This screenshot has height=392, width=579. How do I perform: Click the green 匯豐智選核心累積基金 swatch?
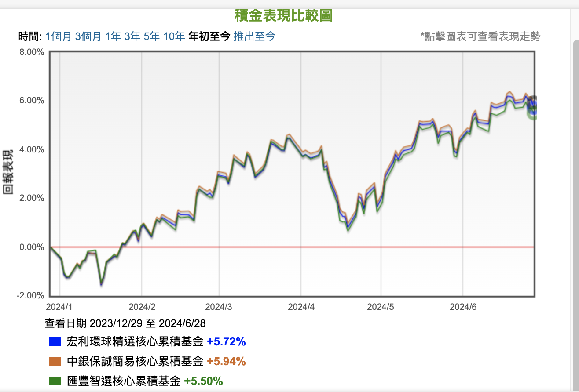[x=55, y=381]
